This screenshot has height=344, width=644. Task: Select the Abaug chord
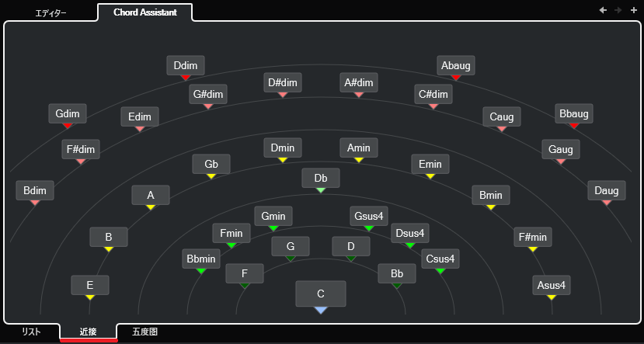(456, 65)
